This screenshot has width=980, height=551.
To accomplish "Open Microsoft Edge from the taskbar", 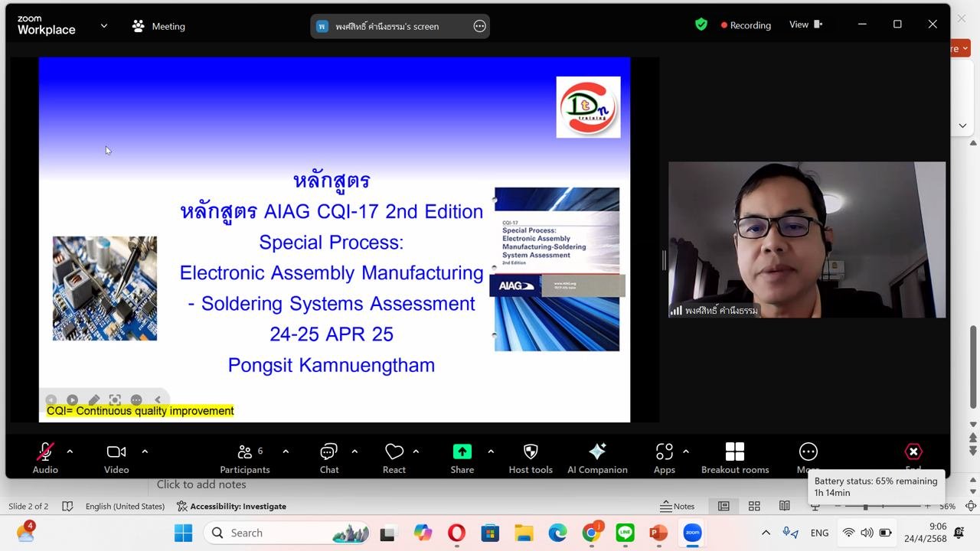I will [557, 533].
